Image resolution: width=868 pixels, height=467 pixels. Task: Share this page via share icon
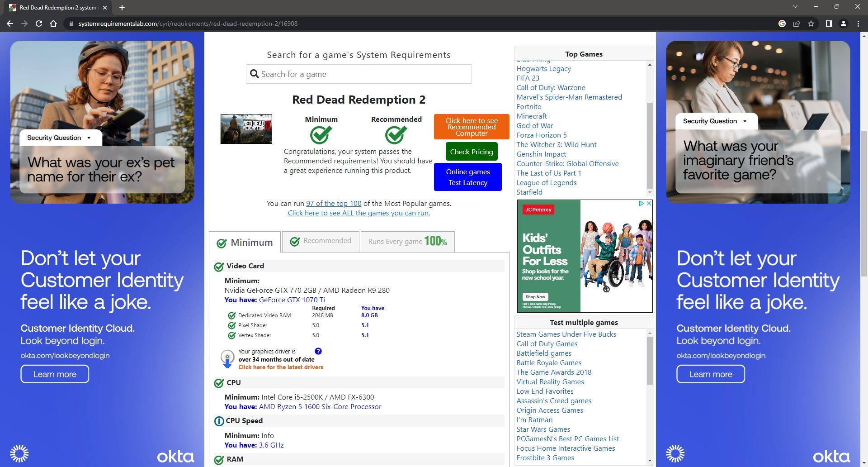point(797,24)
